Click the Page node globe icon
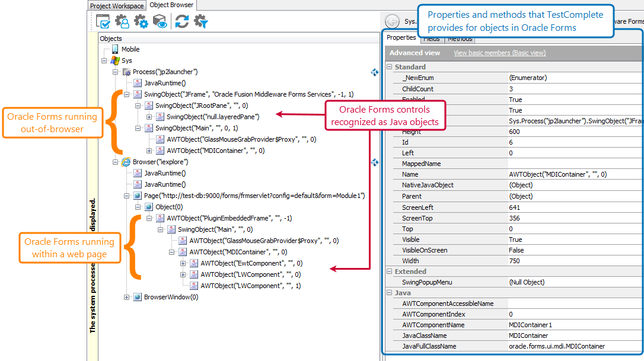The width and height of the screenshot is (644, 361). click(138, 196)
